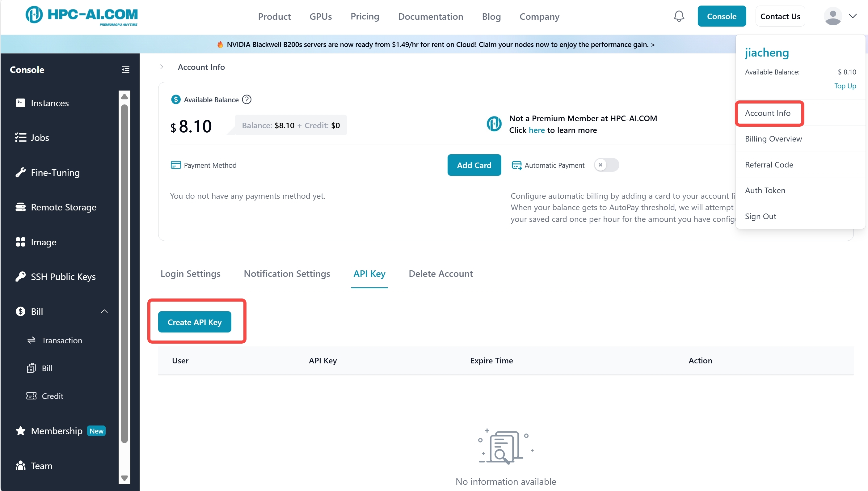
Task: Switch to Notification Settings tab
Action: point(287,273)
